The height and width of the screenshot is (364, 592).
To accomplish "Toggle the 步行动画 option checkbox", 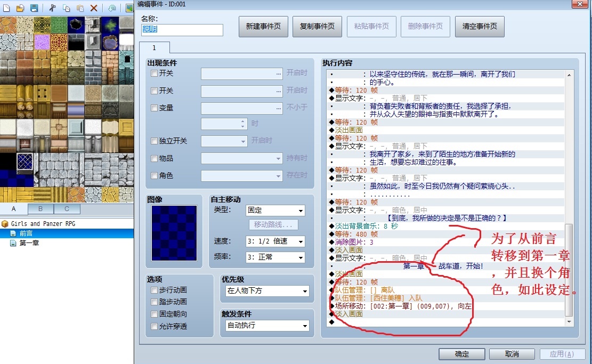I will [154, 290].
